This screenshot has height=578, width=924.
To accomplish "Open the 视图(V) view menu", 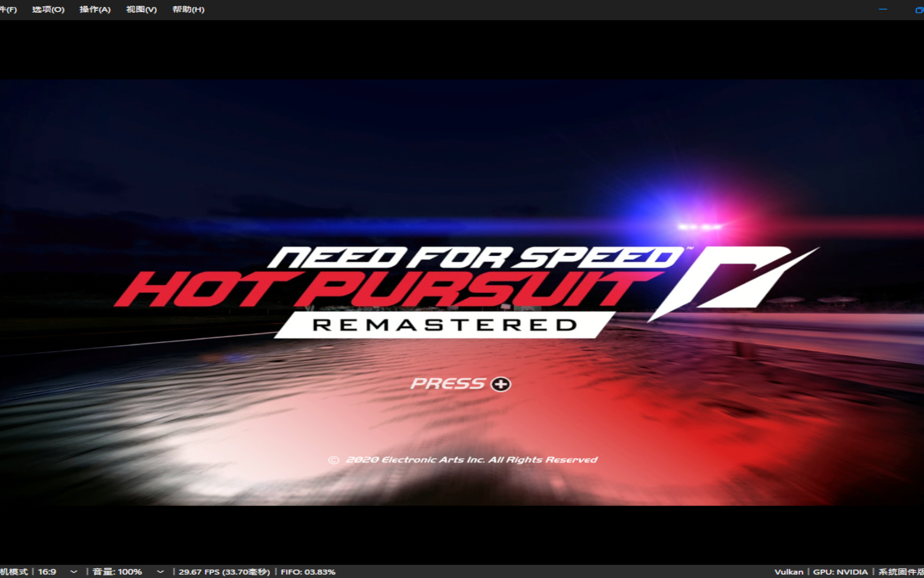I will coord(141,10).
